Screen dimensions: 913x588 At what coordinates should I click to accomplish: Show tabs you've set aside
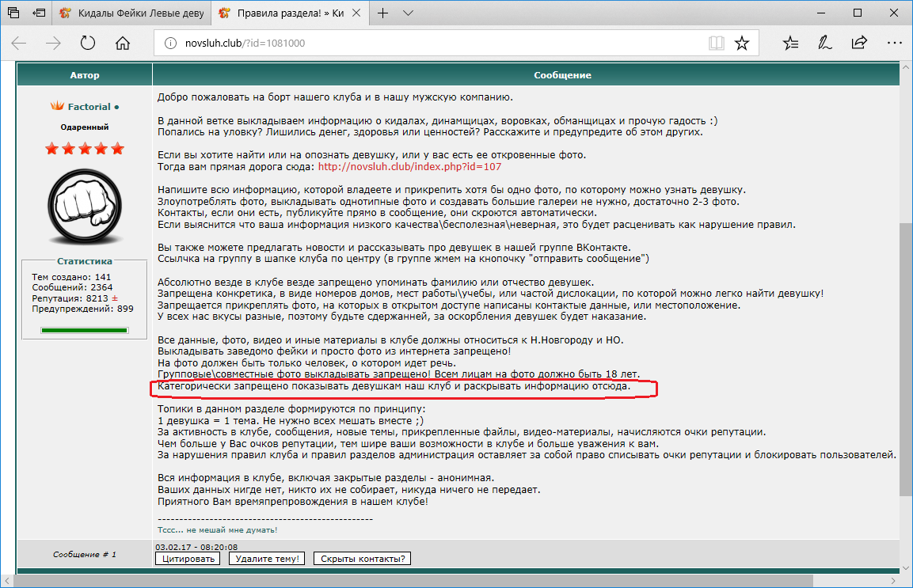[13, 13]
